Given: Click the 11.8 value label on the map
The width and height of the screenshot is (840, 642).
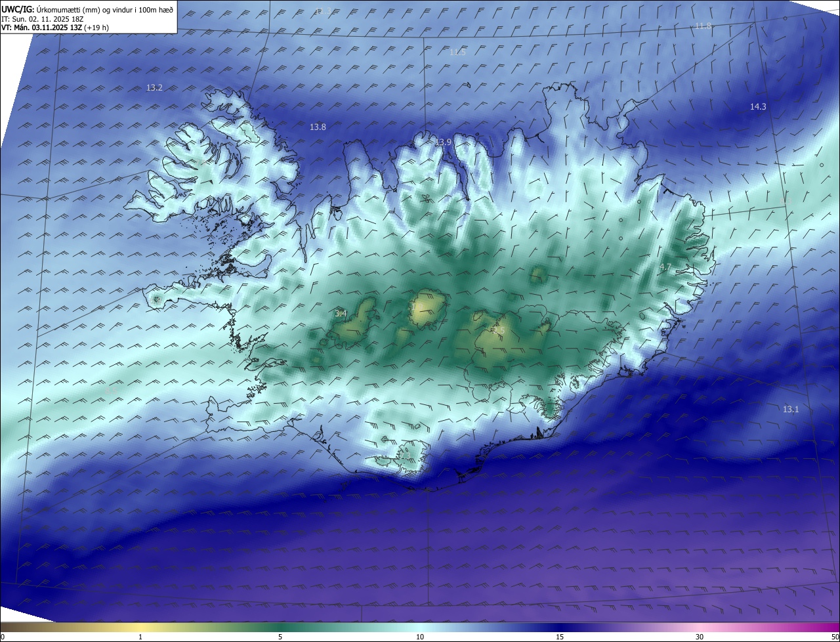Looking at the screenshot, I should 703,26.
